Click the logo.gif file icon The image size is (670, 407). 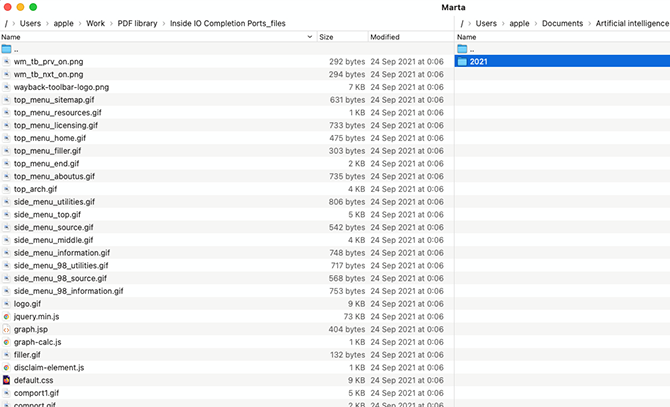tap(6, 304)
